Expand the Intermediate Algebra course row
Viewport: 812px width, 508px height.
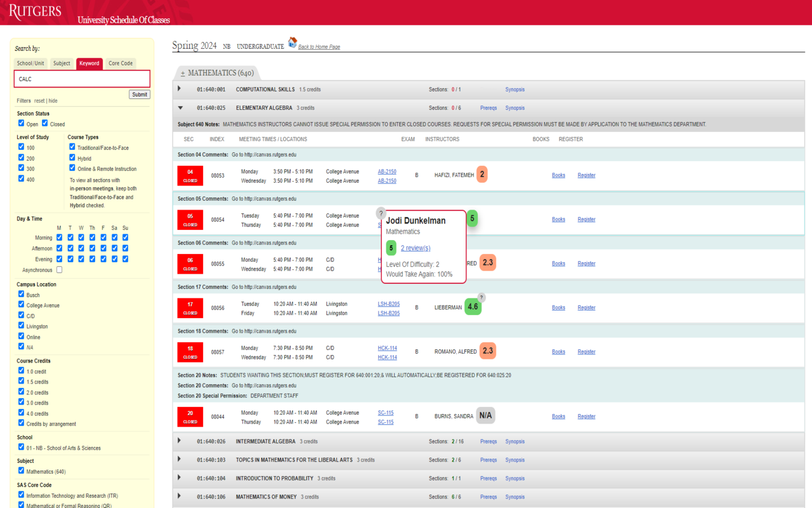click(180, 441)
